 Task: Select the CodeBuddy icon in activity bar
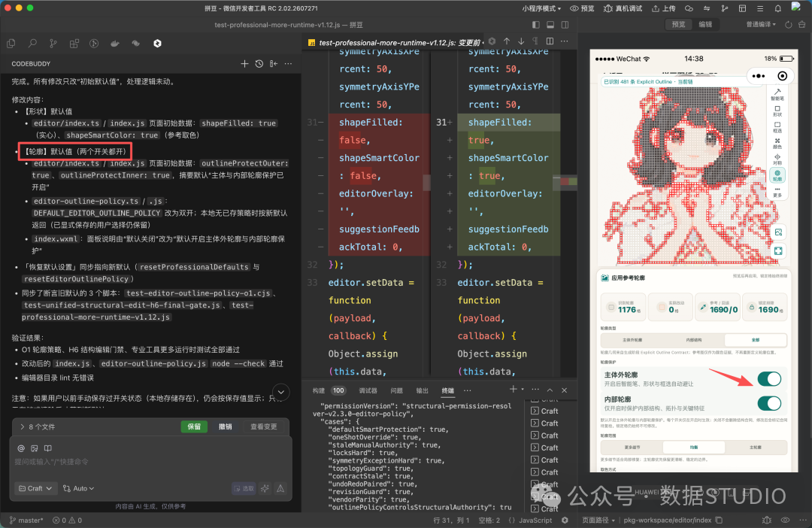pyautogui.click(x=157, y=44)
